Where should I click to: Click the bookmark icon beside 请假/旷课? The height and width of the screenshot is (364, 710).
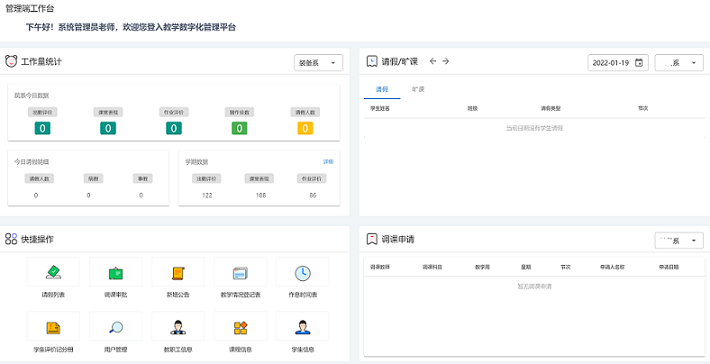[372, 61]
